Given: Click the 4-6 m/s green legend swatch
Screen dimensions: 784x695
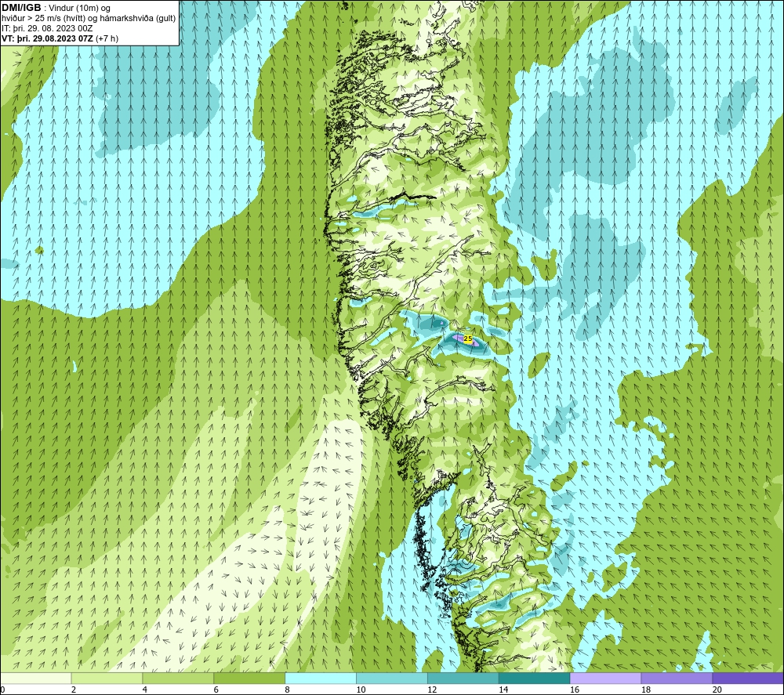Looking at the screenshot, I should click(178, 679).
